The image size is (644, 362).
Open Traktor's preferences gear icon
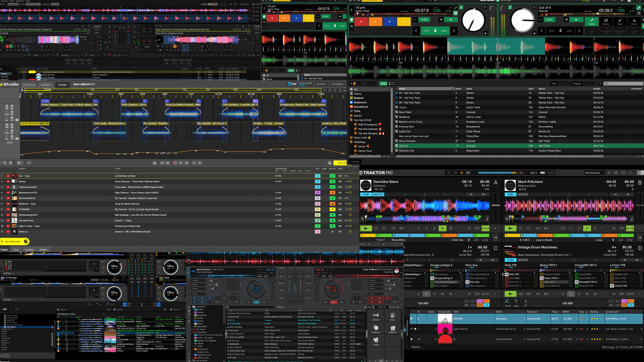click(616, 173)
